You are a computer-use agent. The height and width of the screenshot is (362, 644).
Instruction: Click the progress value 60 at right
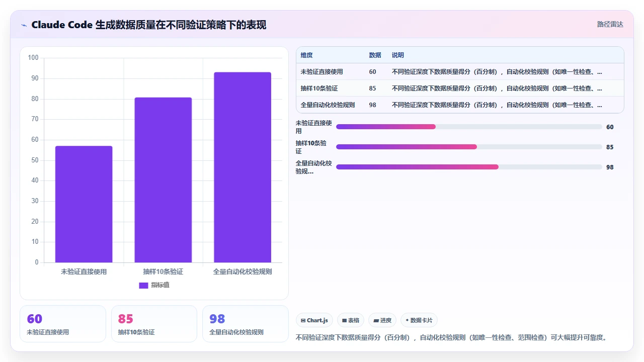[x=610, y=127]
